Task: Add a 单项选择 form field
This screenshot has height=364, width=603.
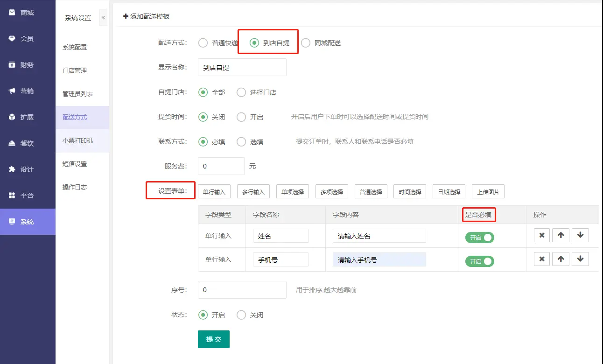Action: pos(293,192)
